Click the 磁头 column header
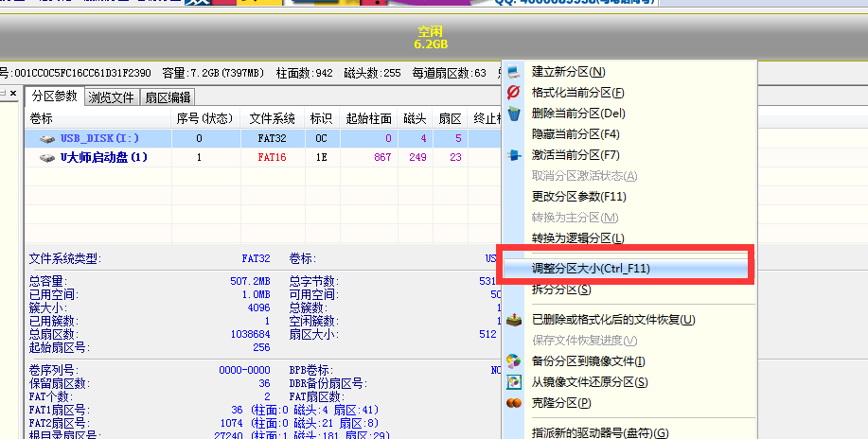Viewport: 868px width, 439px height. pos(416,119)
